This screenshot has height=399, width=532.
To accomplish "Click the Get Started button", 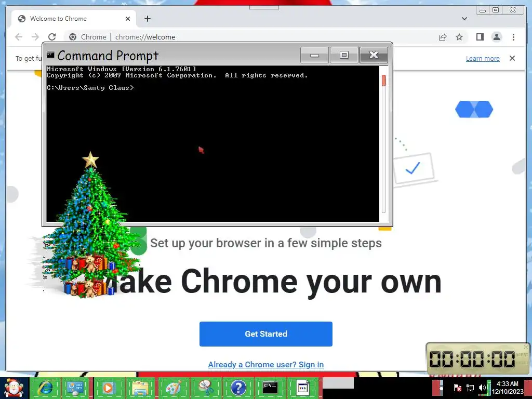I will (x=265, y=334).
